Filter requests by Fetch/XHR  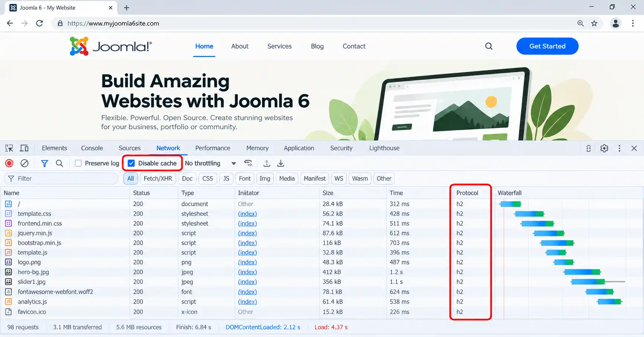point(158,178)
